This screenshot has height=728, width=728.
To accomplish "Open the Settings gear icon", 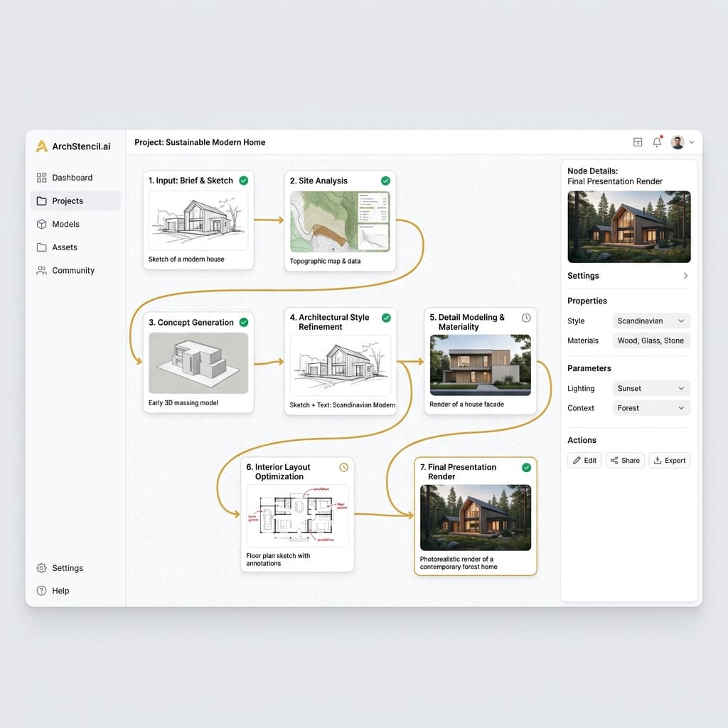I will [41, 568].
